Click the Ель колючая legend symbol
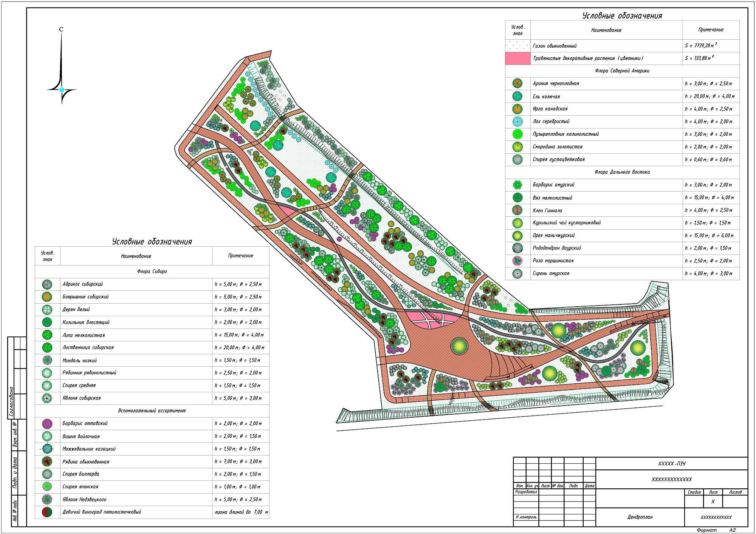Screen dimensions: 756x534 tap(517, 96)
